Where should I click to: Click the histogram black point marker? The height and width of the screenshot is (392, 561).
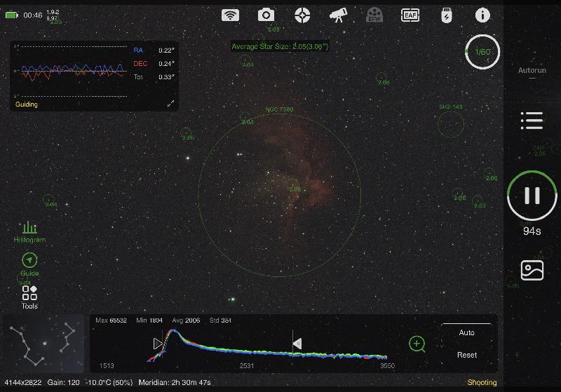click(157, 344)
